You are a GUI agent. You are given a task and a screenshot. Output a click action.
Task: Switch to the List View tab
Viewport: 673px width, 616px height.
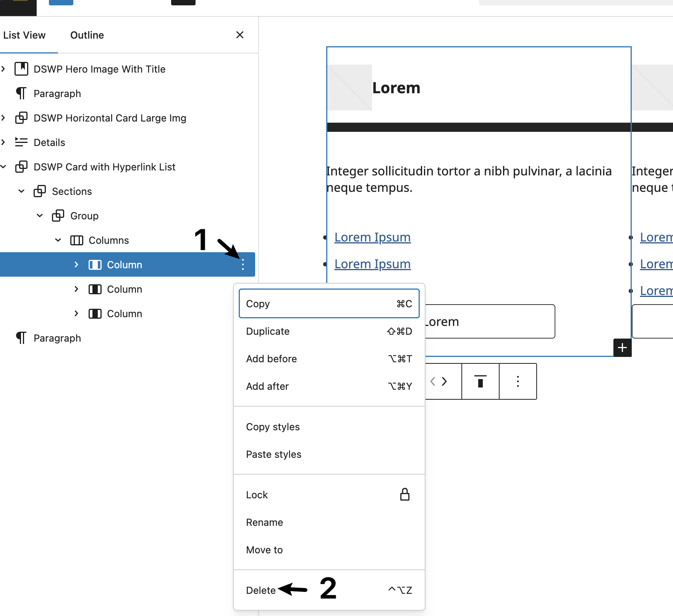point(24,35)
